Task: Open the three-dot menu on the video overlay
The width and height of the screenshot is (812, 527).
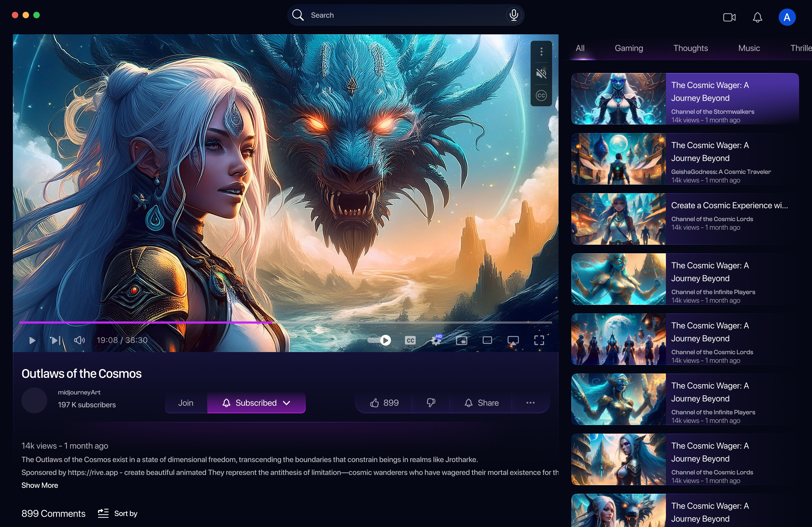Action: click(x=541, y=52)
